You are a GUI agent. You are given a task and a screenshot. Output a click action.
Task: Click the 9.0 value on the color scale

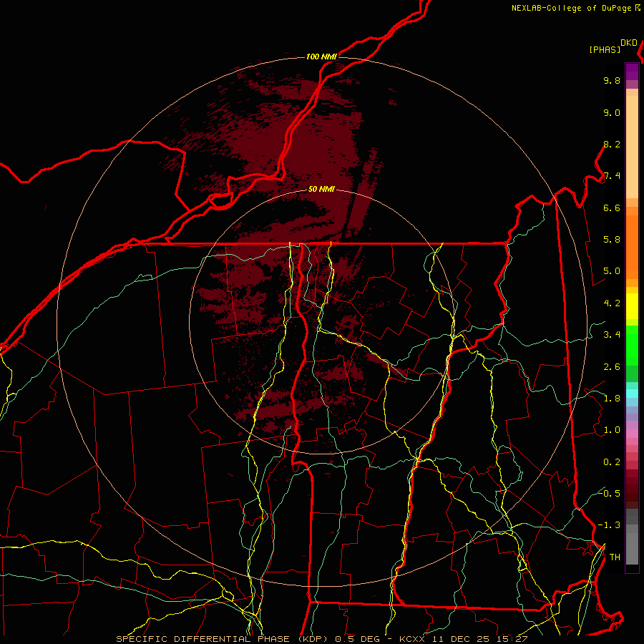tap(612, 113)
